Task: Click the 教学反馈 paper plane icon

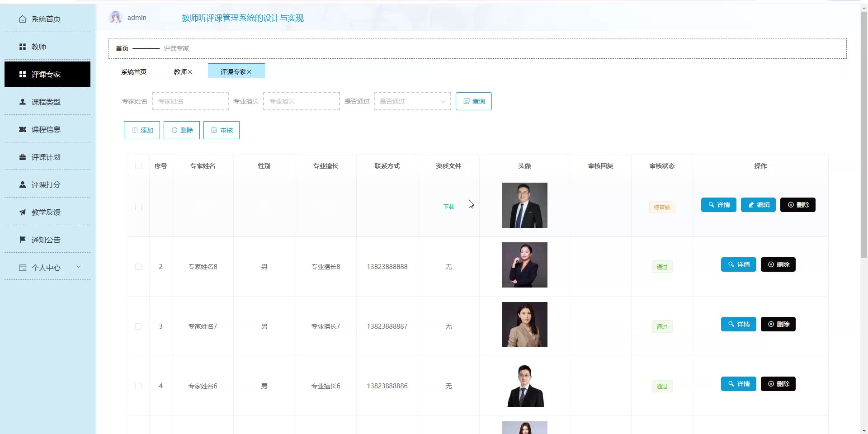Action: pyautogui.click(x=23, y=212)
